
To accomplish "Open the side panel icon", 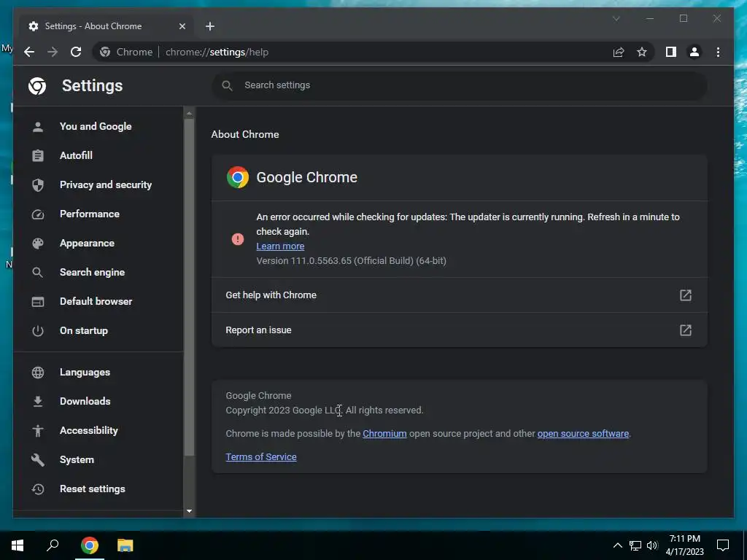I will (x=671, y=52).
